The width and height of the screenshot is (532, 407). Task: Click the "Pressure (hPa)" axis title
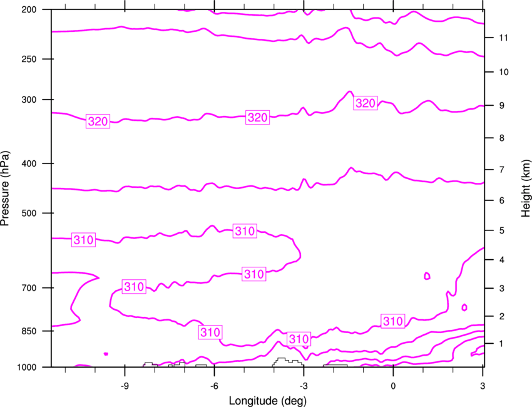point(5,188)
